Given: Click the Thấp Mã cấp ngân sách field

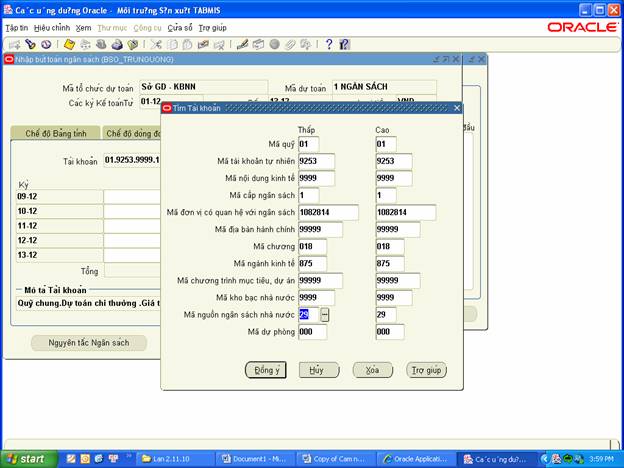Looking at the screenshot, I should pos(308,195).
